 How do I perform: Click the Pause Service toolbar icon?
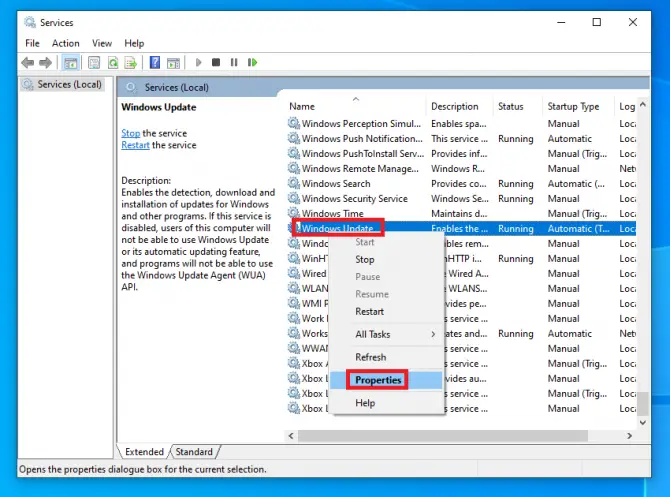click(x=234, y=63)
